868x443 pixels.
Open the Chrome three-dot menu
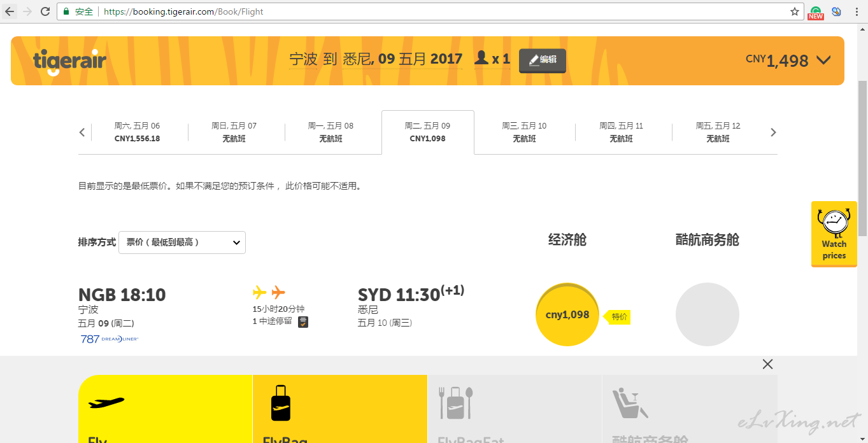(857, 11)
